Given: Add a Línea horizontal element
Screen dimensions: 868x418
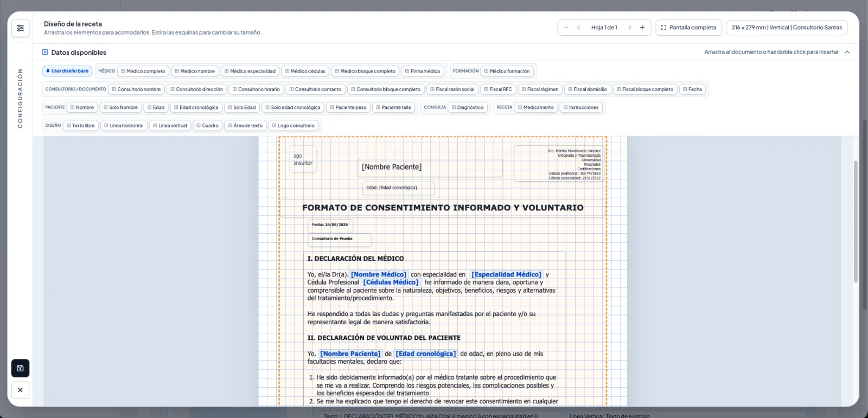Looking at the screenshot, I should click(124, 126).
